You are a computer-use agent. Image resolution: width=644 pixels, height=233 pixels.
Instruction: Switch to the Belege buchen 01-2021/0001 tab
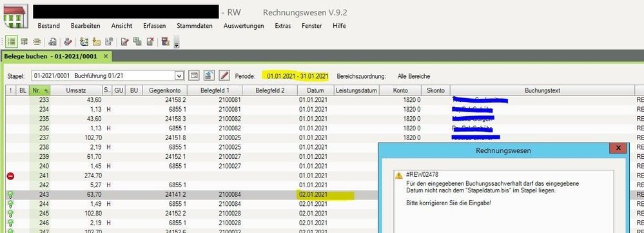(50, 56)
